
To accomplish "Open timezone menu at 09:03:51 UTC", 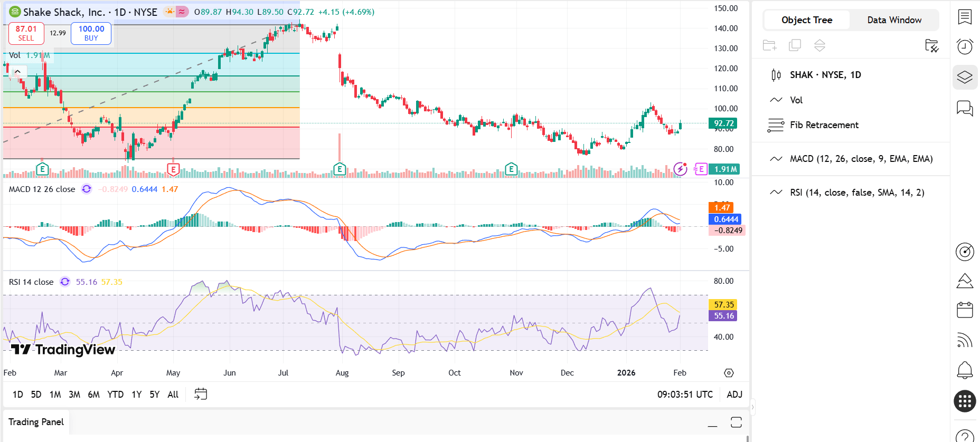I will tap(685, 395).
